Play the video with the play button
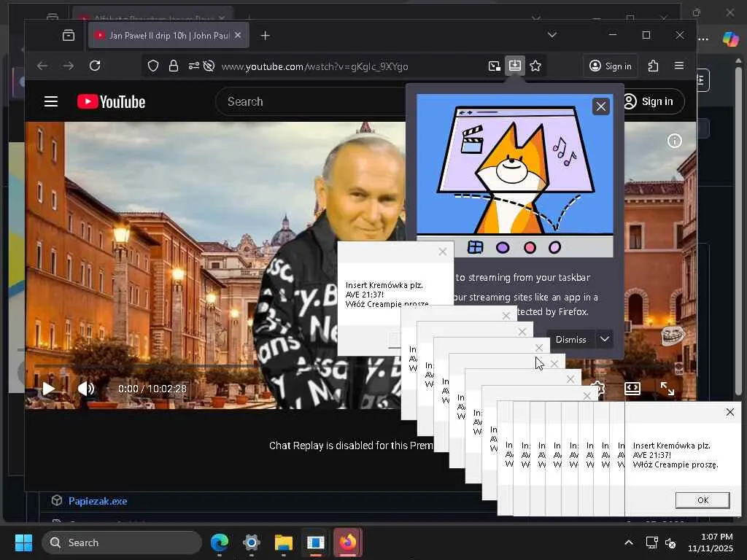 (x=49, y=389)
